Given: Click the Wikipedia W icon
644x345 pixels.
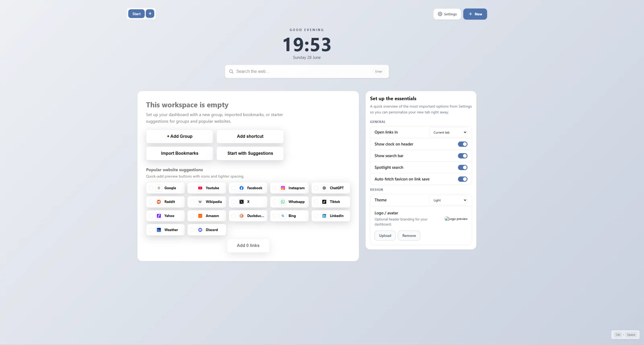Looking at the screenshot, I should click(200, 202).
